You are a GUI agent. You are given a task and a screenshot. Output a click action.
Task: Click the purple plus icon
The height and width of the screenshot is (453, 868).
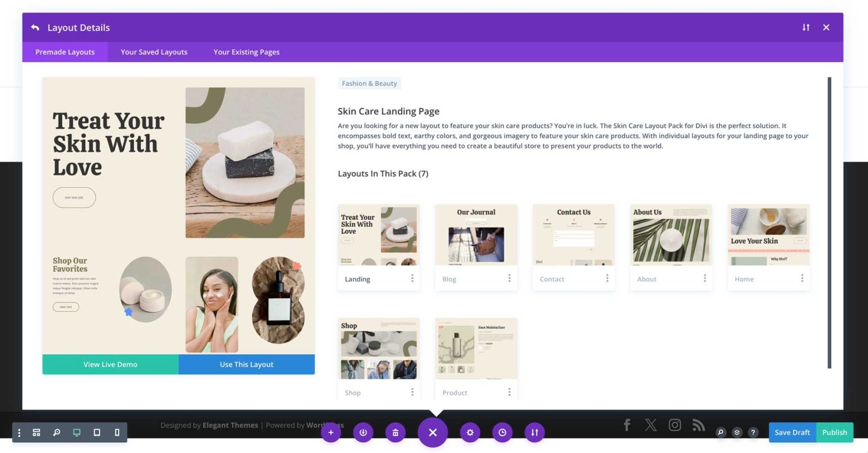coord(331,432)
